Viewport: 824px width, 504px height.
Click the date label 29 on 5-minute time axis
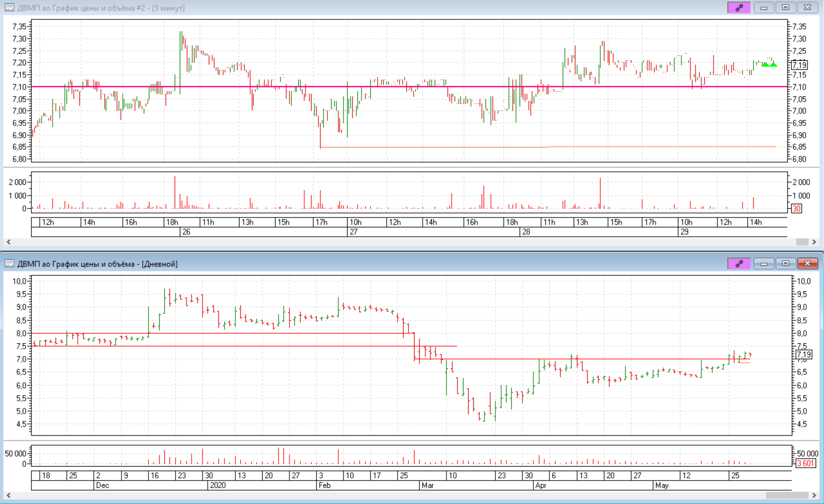(684, 232)
